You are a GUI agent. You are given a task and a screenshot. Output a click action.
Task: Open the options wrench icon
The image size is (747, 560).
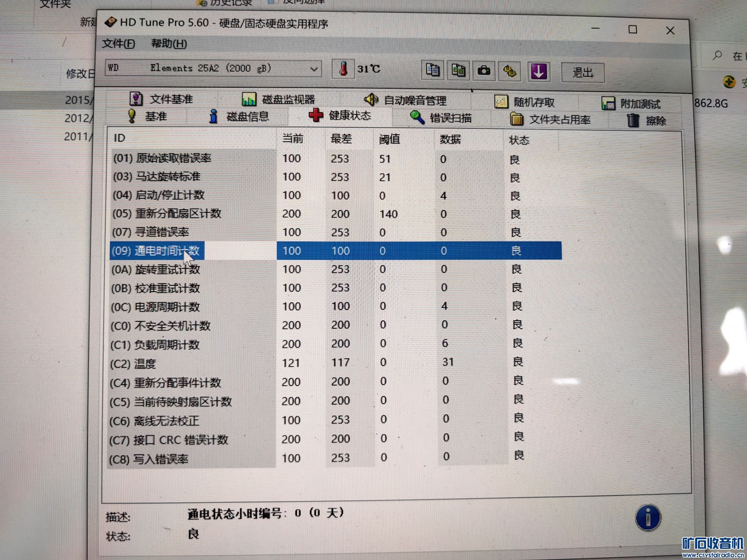tap(510, 72)
